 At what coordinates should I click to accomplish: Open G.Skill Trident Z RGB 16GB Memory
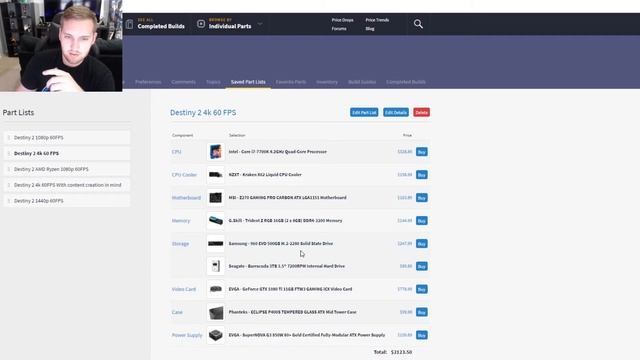point(285,220)
